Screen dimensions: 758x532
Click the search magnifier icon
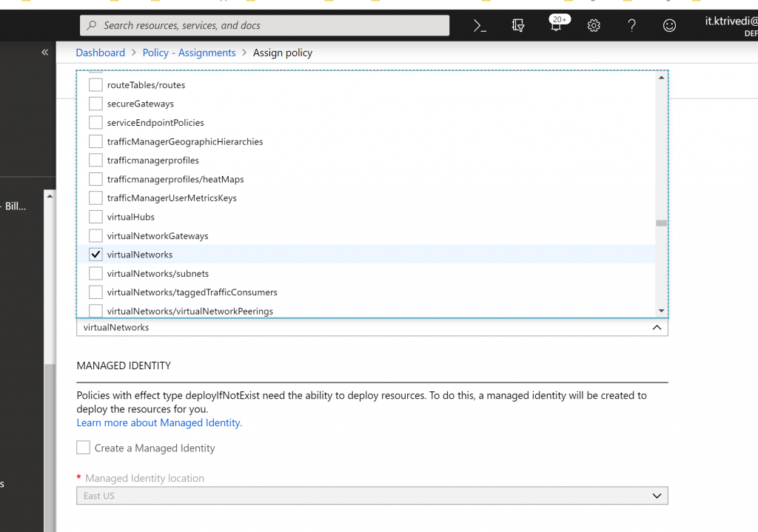pos(93,26)
